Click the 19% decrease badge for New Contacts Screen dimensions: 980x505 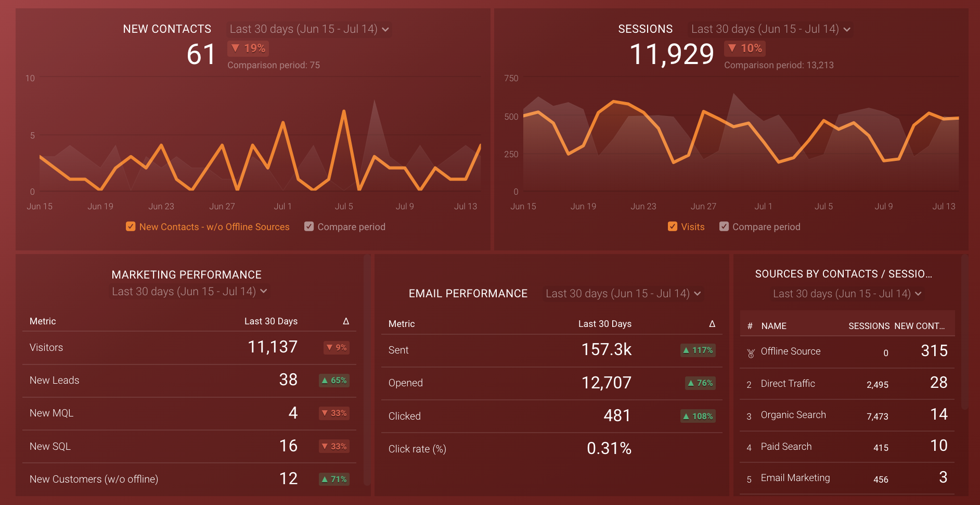pos(248,48)
